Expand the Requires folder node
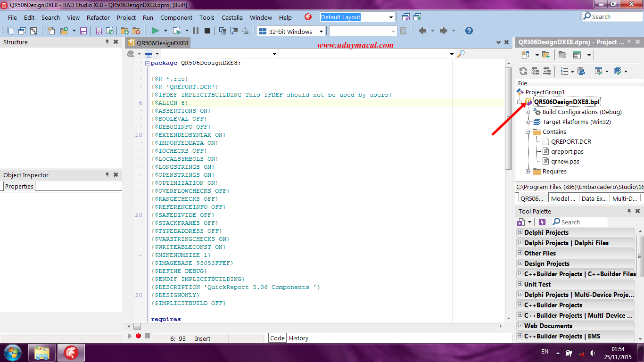The height and width of the screenshot is (362, 644). click(x=528, y=172)
